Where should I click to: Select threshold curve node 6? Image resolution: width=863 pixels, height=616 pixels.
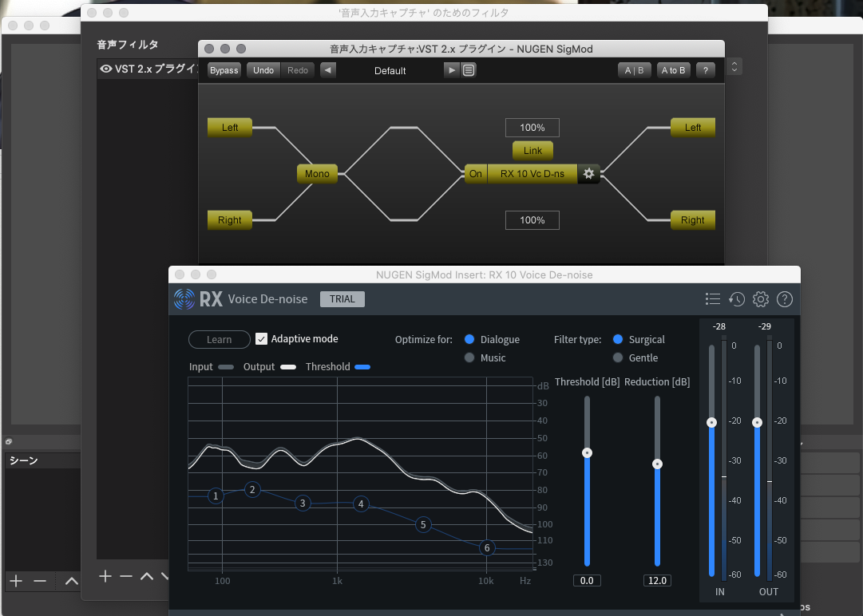[x=487, y=548]
